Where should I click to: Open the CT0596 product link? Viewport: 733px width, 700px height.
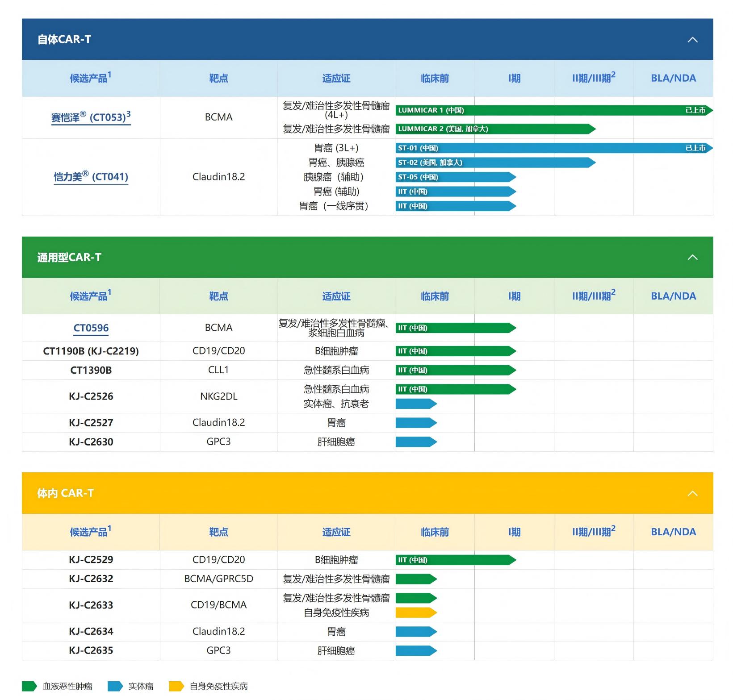click(x=91, y=328)
